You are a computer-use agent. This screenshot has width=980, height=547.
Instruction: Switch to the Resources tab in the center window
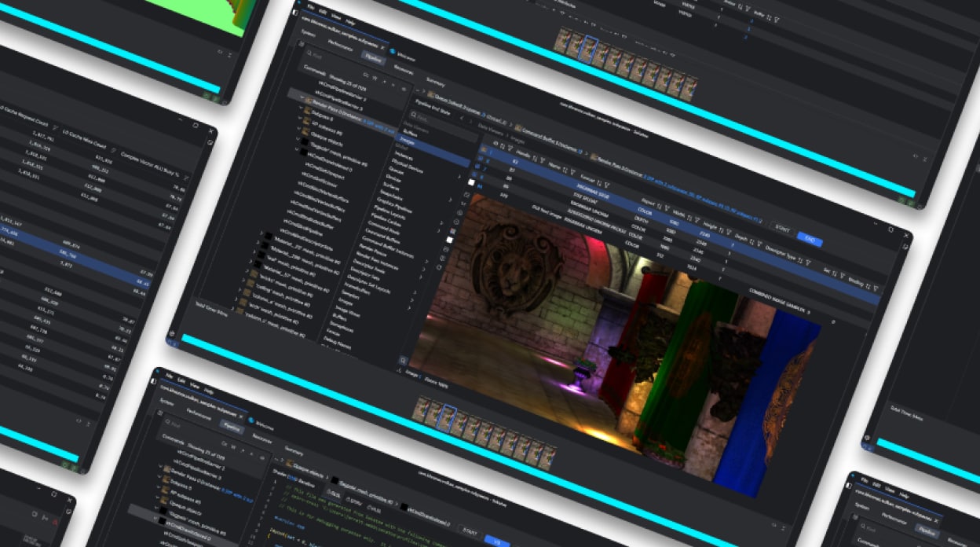404,70
